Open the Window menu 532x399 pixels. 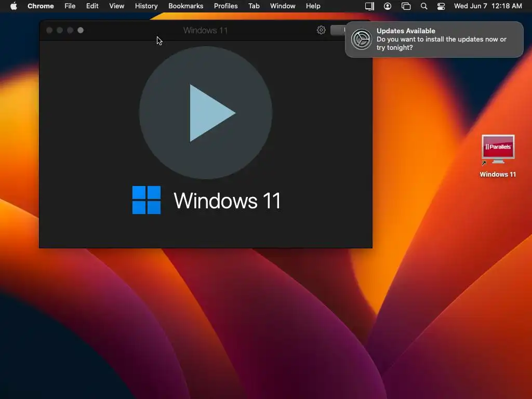click(x=283, y=6)
